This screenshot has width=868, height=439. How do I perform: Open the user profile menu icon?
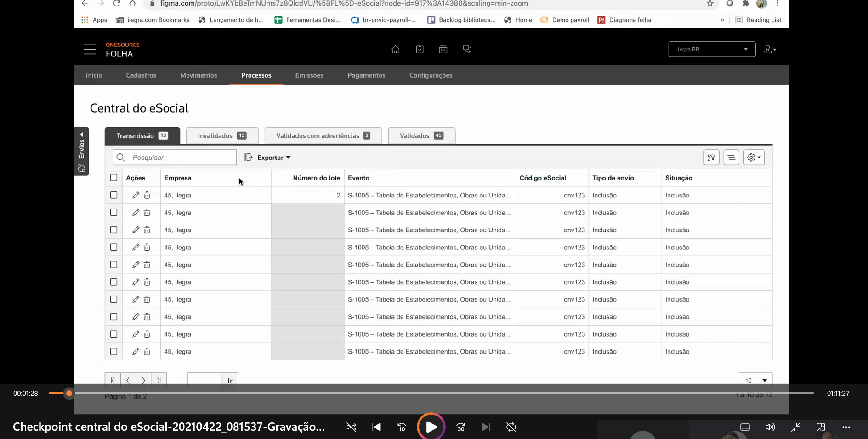[770, 49]
